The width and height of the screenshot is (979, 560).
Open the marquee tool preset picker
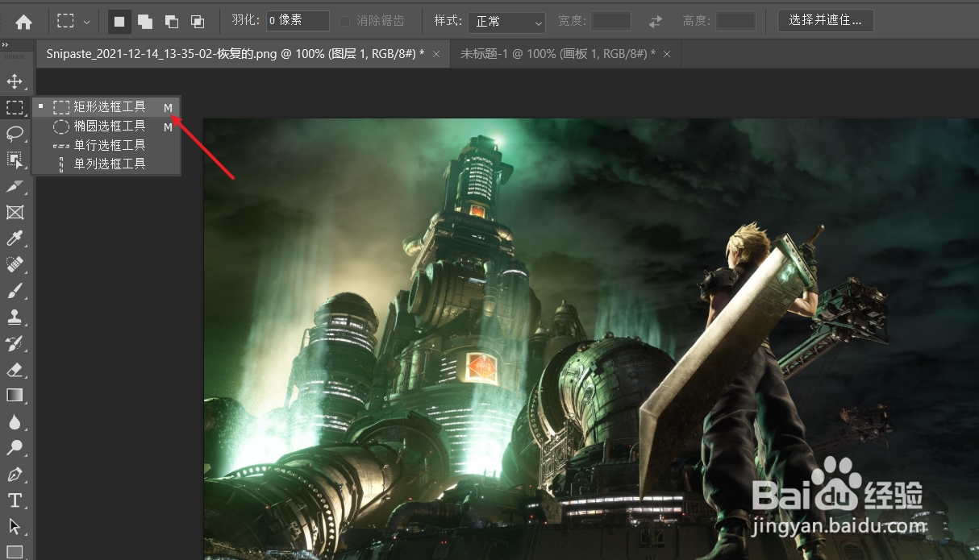[86, 22]
